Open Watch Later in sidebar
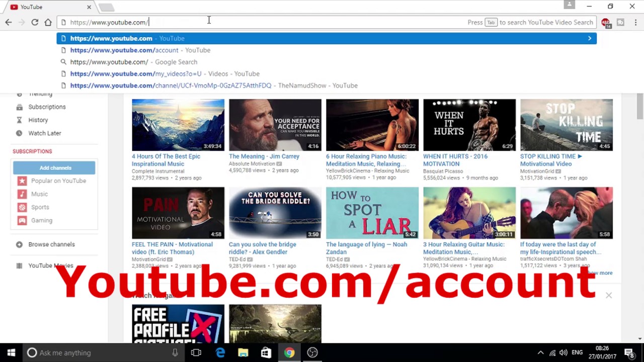Screen dimensions: 644x362 [x=45, y=133]
